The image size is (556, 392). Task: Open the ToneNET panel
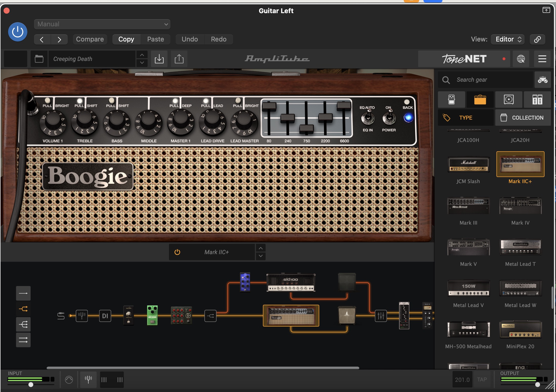pos(464,59)
